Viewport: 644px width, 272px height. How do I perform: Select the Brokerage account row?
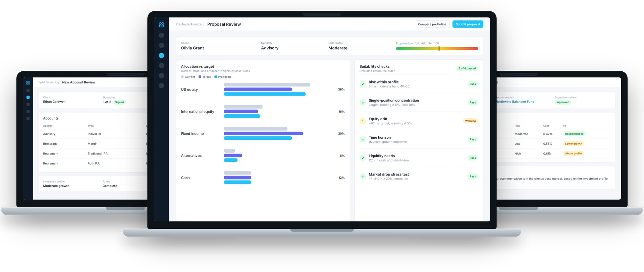pyautogui.click(x=95, y=144)
